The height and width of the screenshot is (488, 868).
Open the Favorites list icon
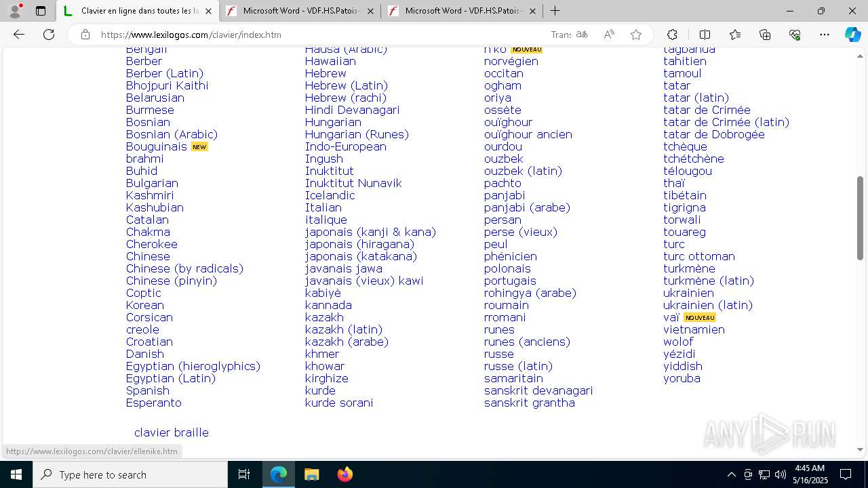point(735,35)
